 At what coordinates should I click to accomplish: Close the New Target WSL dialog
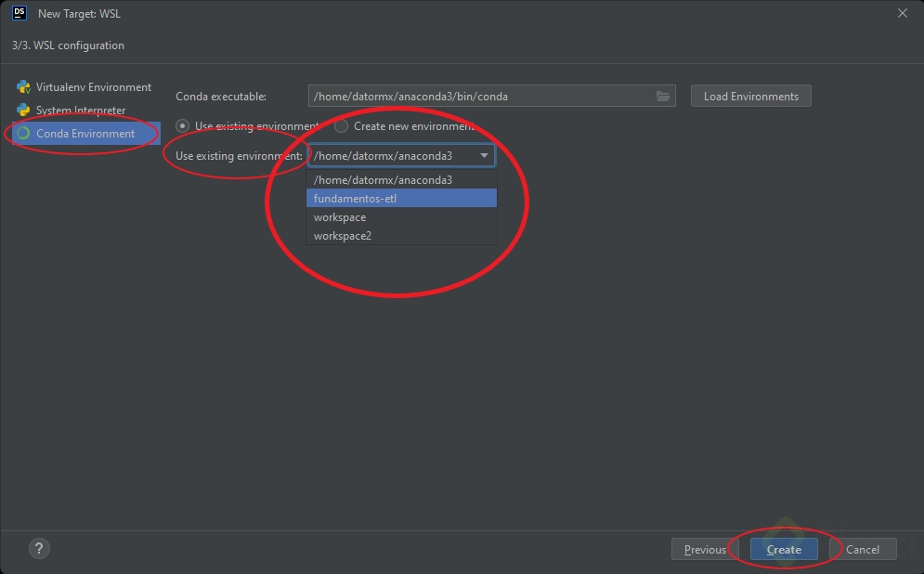(903, 13)
